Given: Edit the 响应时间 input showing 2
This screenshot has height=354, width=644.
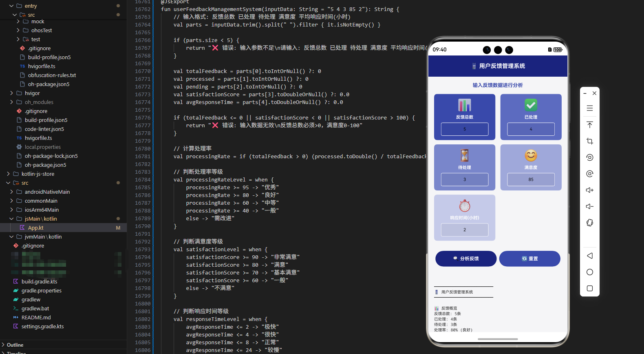Looking at the screenshot, I should tap(465, 230).
